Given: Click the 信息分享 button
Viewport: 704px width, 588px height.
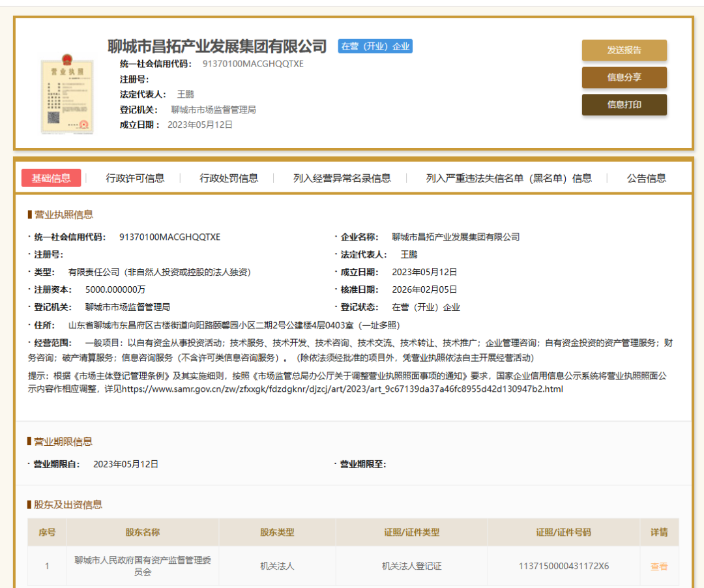Looking at the screenshot, I should coord(623,77).
